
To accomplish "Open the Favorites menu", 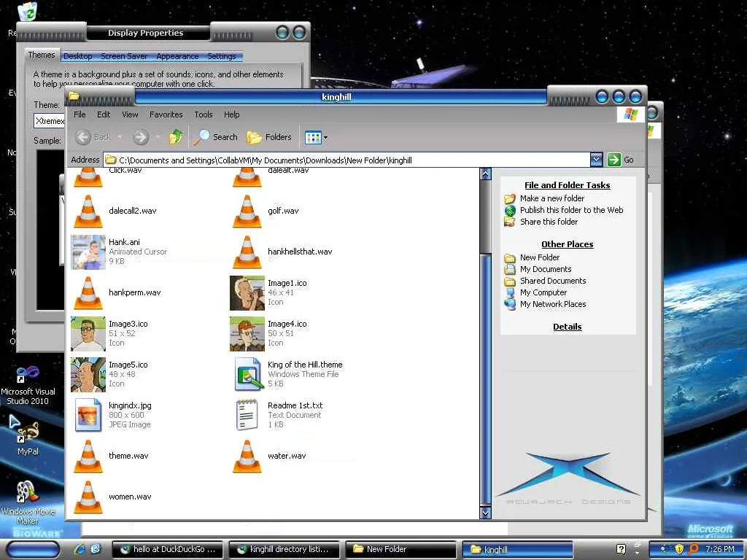I will [x=166, y=114].
